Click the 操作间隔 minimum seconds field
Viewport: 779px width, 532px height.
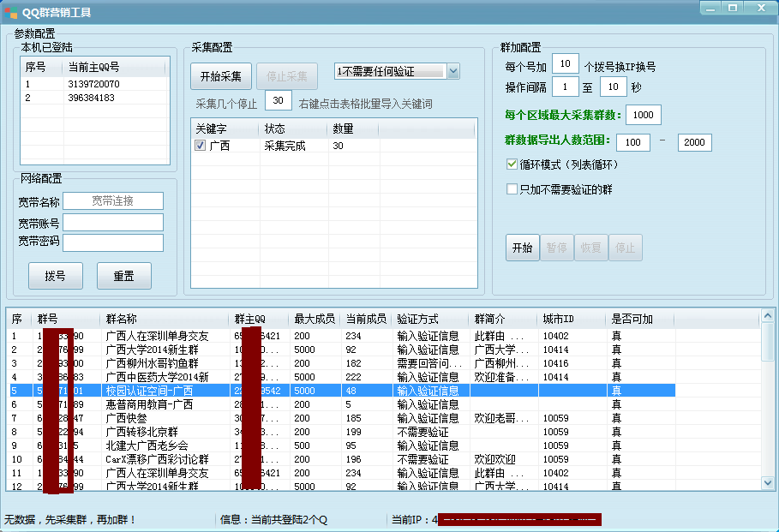click(566, 87)
